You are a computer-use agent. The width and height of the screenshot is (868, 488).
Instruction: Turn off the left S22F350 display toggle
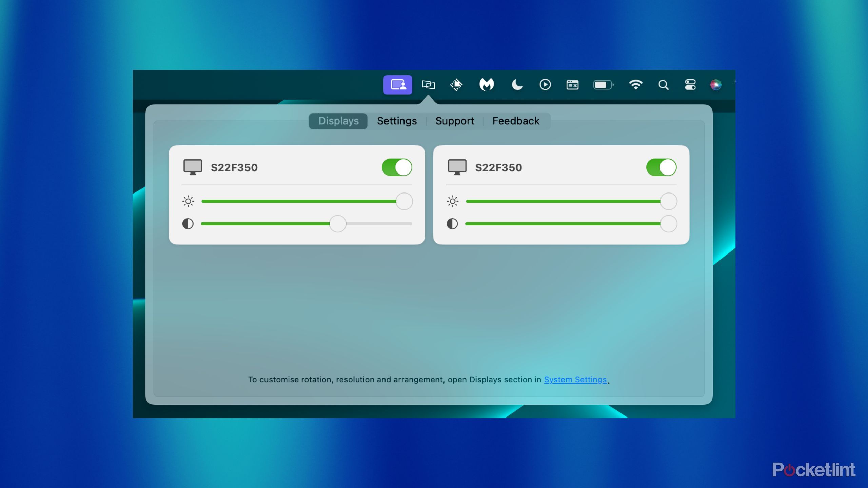pyautogui.click(x=397, y=167)
